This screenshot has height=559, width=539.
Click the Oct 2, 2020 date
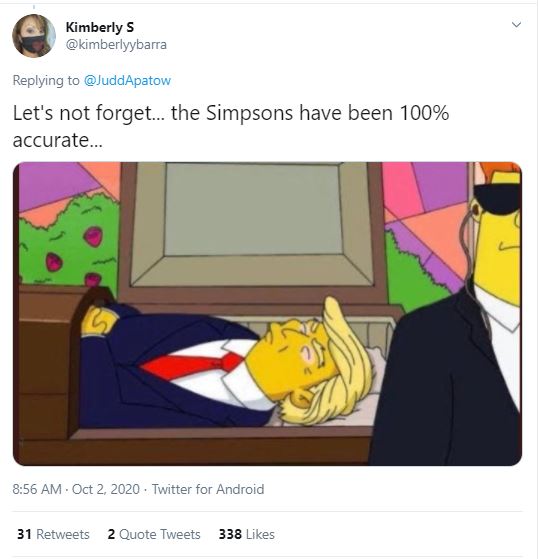(106, 489)
